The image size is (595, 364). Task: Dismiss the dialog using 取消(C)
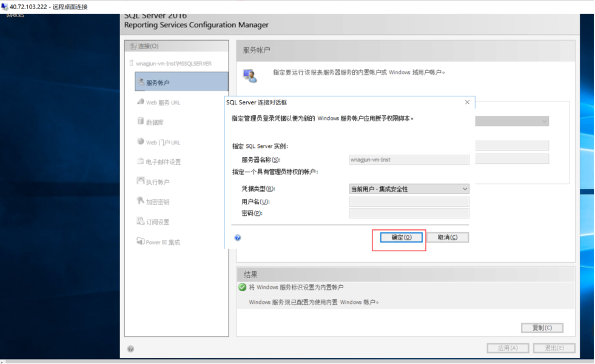448,237
